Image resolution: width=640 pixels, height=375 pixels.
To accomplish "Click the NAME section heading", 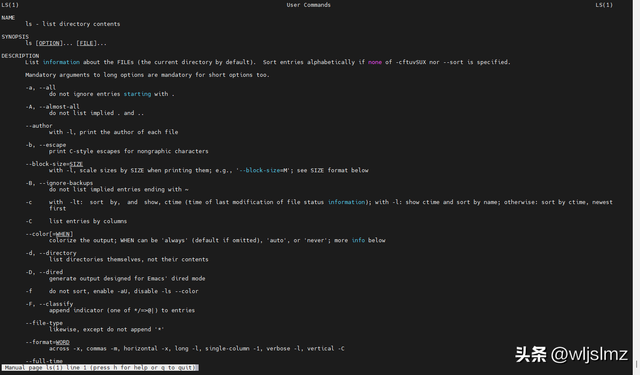I will [x=8, y=18].
